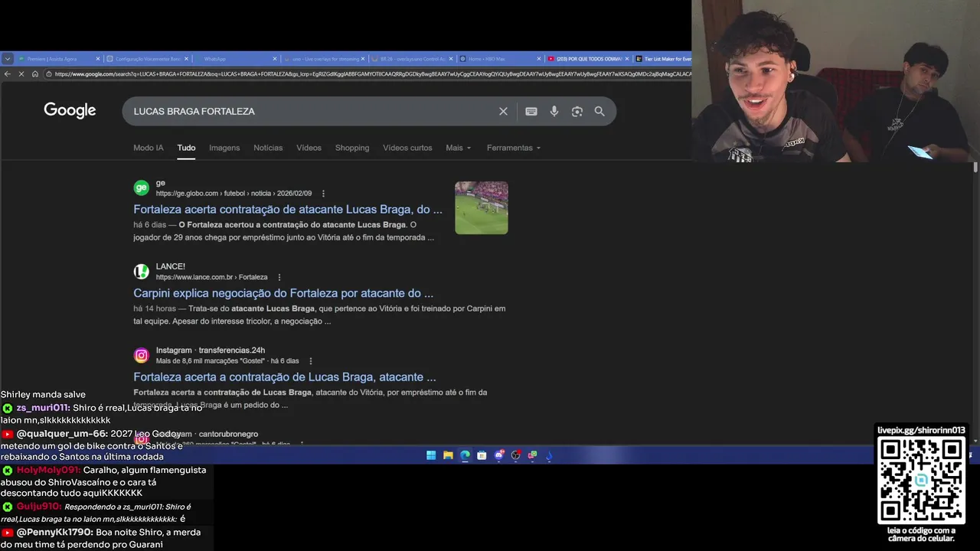The height and width of the screenshot is (551, 980).
Task: Open 'Fortaleza acerta a contratação de Lucas Braga, atacante' link
Action: (285, 377)
